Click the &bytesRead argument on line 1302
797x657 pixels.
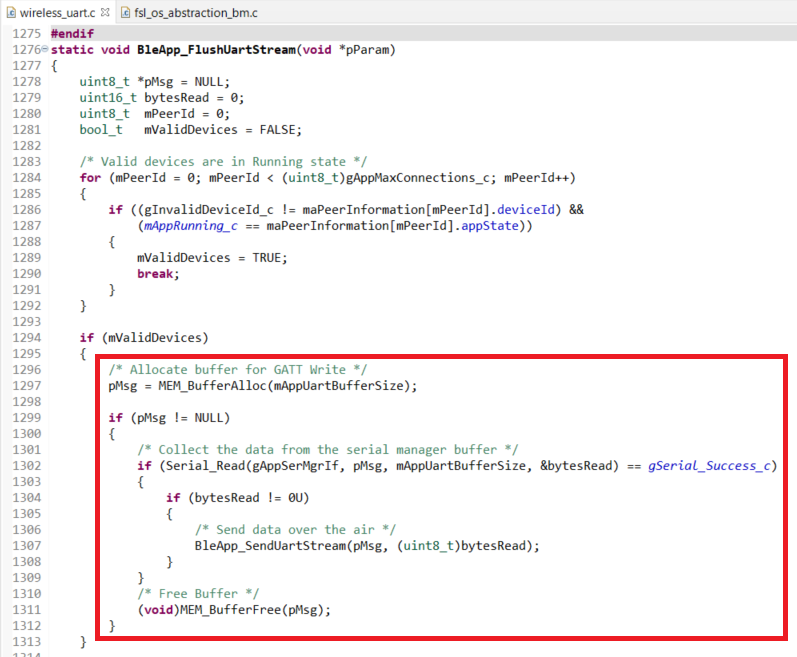575,466
